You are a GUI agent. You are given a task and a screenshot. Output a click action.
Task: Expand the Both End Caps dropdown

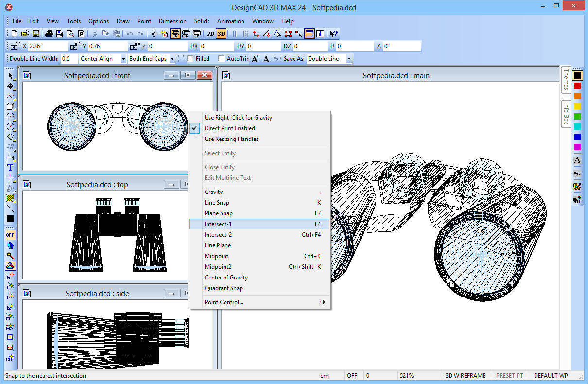pos(172,58)
